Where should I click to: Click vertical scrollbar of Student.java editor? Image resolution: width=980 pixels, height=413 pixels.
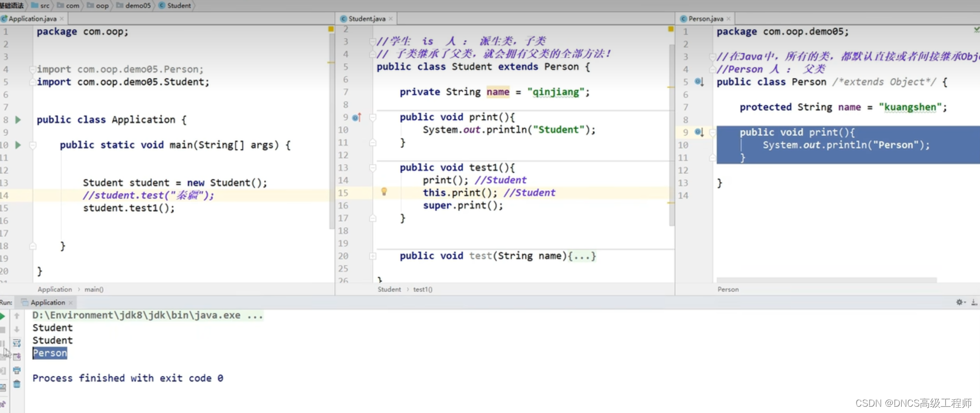(672, 135)
